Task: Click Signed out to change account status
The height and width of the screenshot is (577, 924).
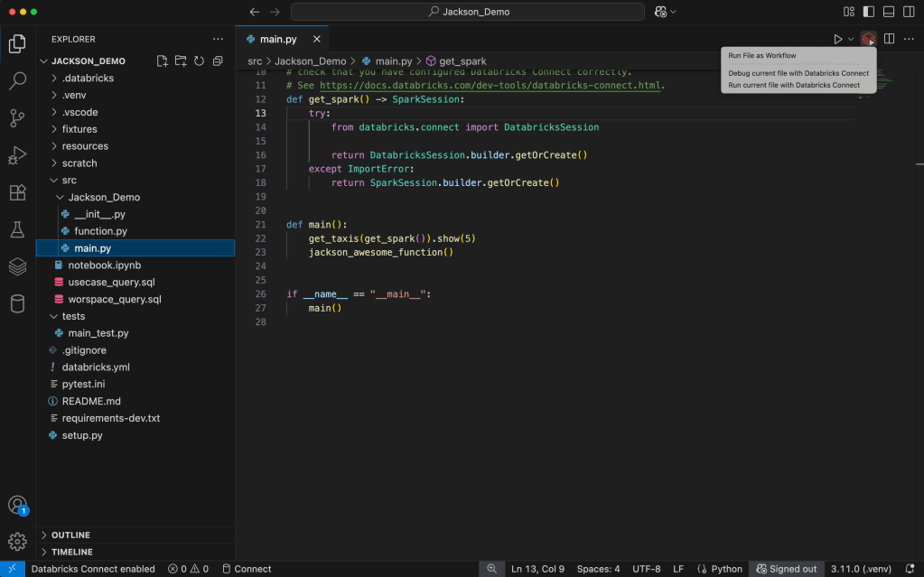Action: 786,569
